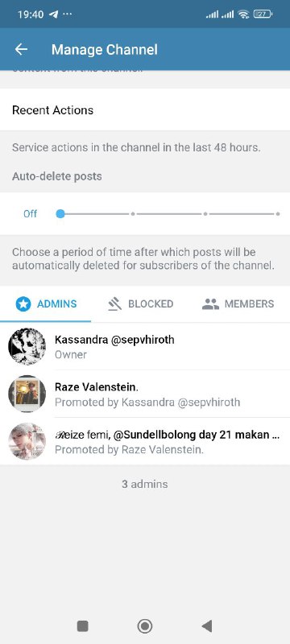Switch to the MEMBERS tab

coord(238,304)
